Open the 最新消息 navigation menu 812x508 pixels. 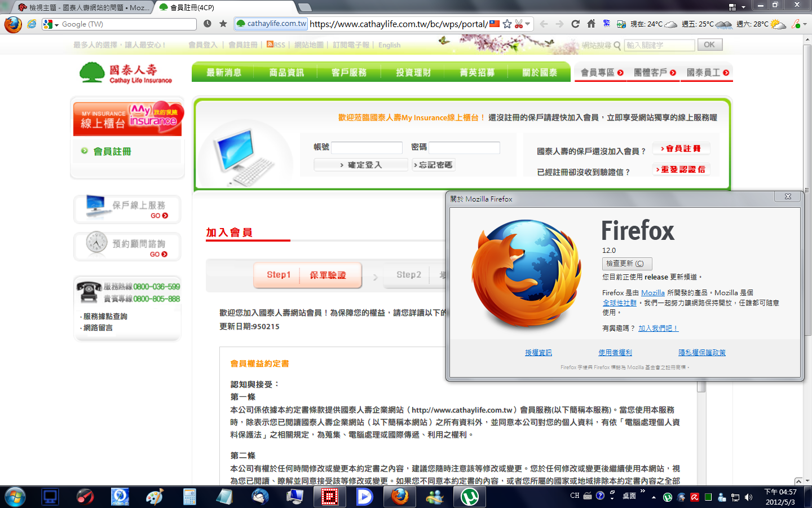coord(223,72)
